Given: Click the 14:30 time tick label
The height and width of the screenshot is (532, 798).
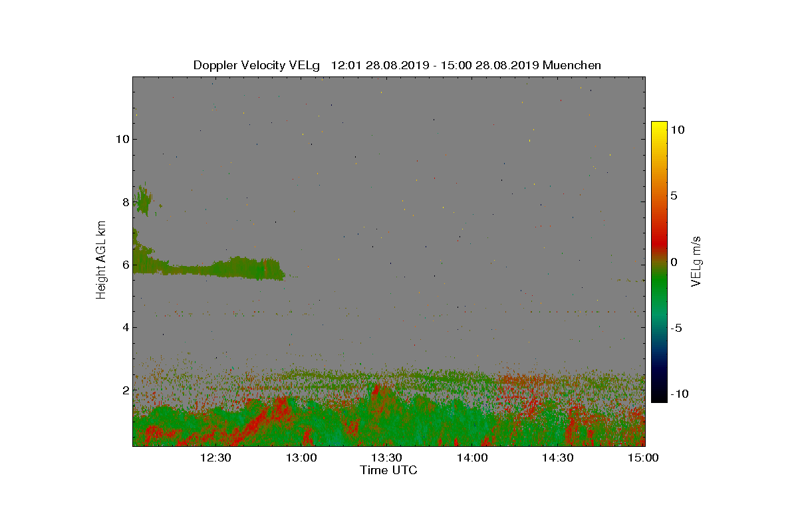Looking at the screenshot, I should click(x=557, y=458).
